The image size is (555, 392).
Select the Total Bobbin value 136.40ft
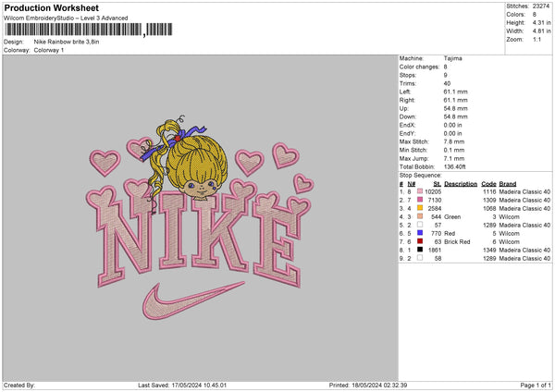click(x=455, y=166)
